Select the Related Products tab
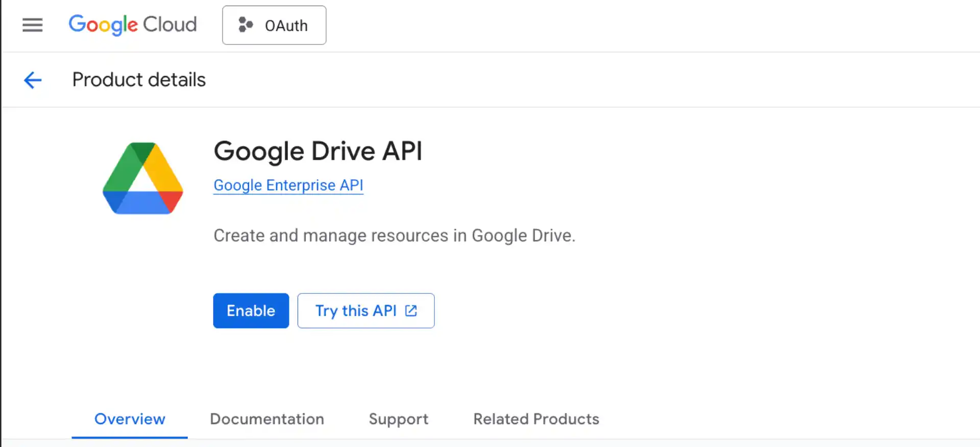The width and height of the screenshot is (980, 447). [536, 419]
